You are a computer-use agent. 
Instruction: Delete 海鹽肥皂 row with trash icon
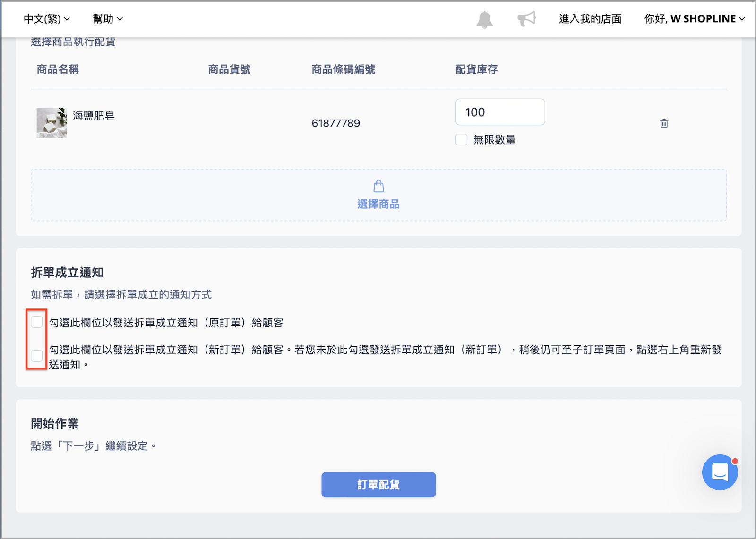pyautogui.click(x=664, y=123)
